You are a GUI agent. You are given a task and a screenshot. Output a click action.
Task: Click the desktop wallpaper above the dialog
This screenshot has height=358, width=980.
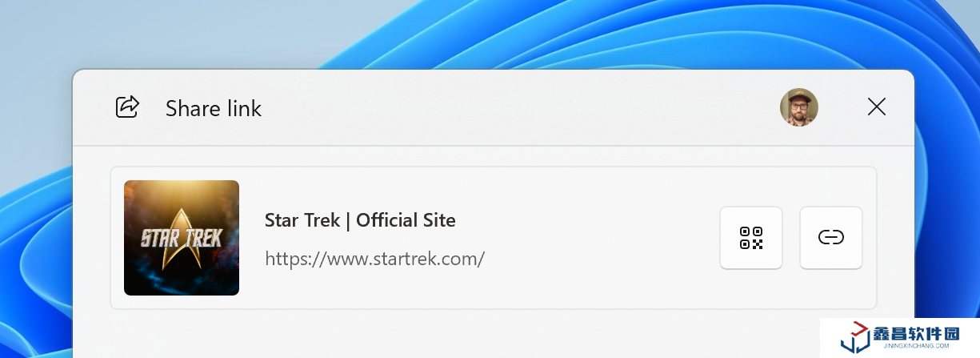click(x=480, y=32)
